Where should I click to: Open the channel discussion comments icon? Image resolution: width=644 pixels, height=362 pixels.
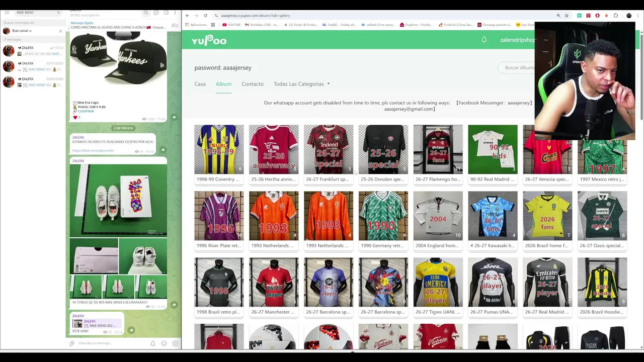(x=156, y=13)
